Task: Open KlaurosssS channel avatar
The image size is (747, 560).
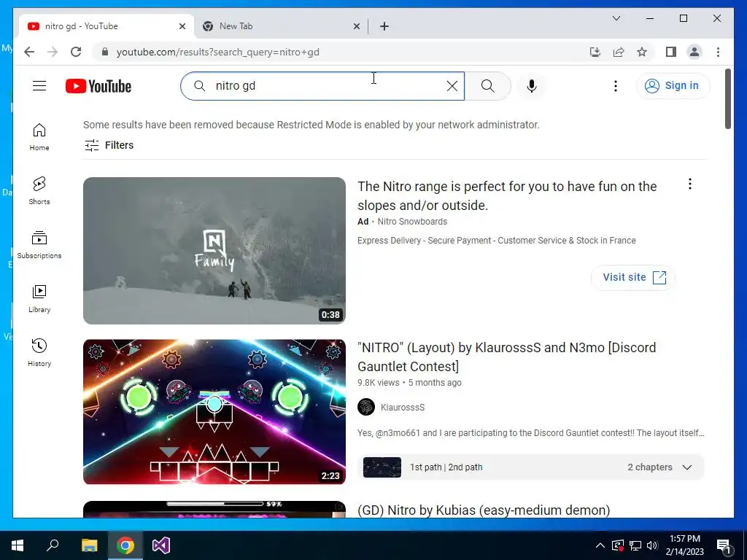Action: tap(366, 407)
